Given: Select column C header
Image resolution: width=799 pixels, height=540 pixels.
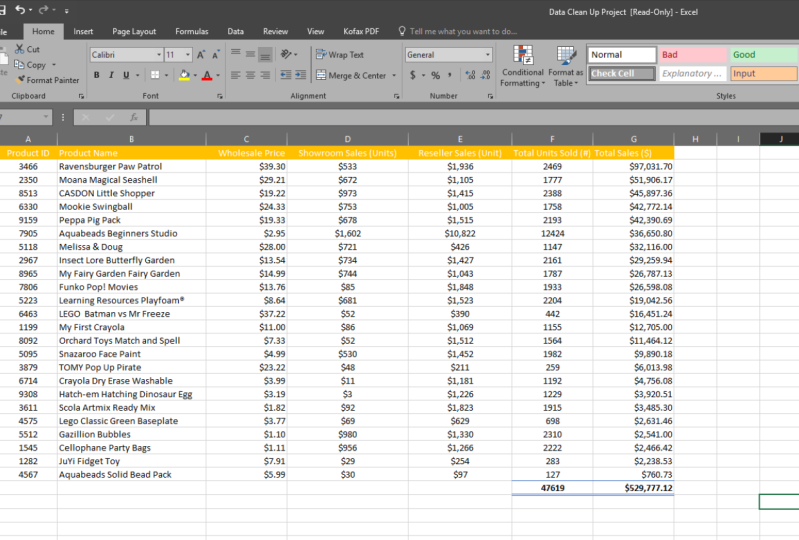Looking at the screenshot, I should pyautogui.click(x=246, y=139).
